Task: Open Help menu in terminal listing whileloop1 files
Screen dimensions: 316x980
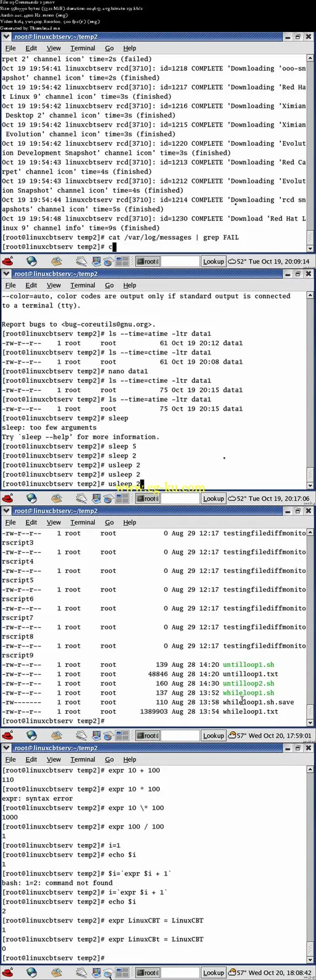Action: 130,522
